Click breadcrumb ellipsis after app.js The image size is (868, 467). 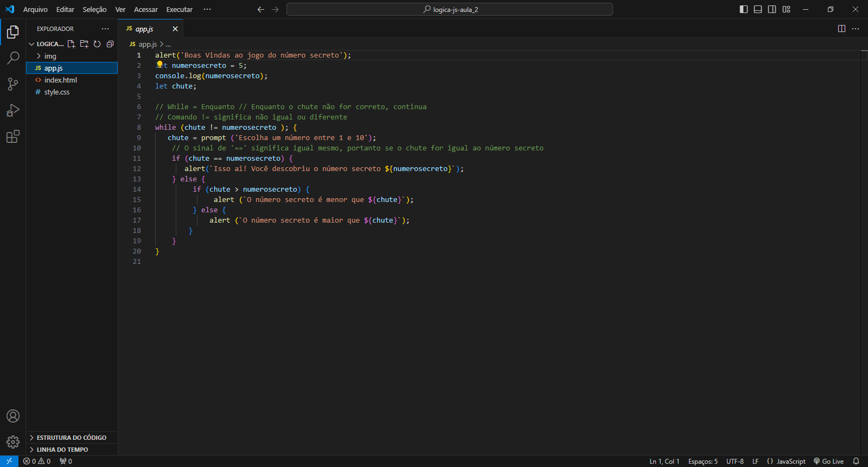tap(168, 44)
